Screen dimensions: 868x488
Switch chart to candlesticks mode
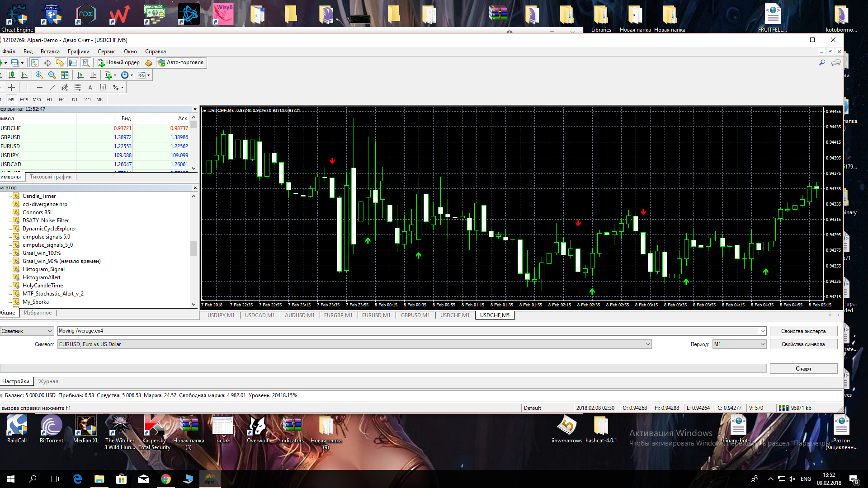(x=12, y=75)
